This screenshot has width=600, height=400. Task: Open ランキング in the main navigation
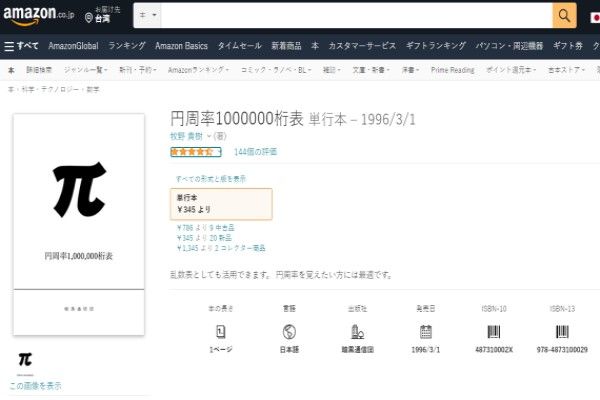coord(127,46)
